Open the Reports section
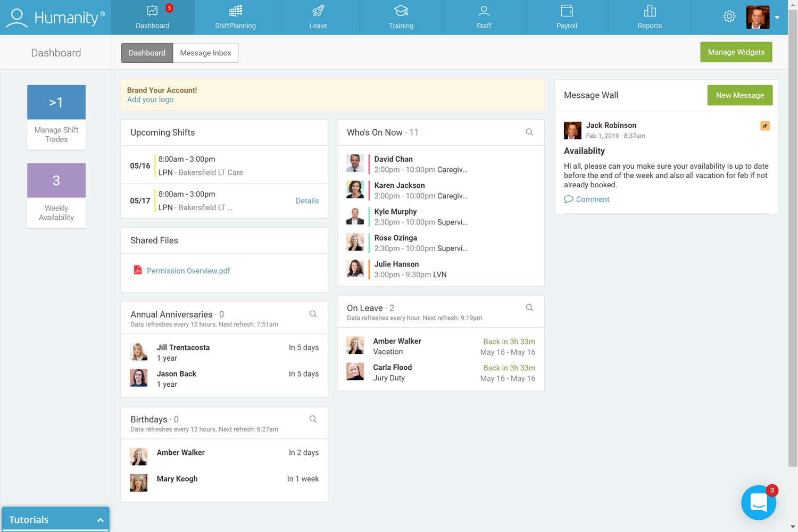Image resolution: width=798 pixels, height=532 pixels. tap(650, 17)
